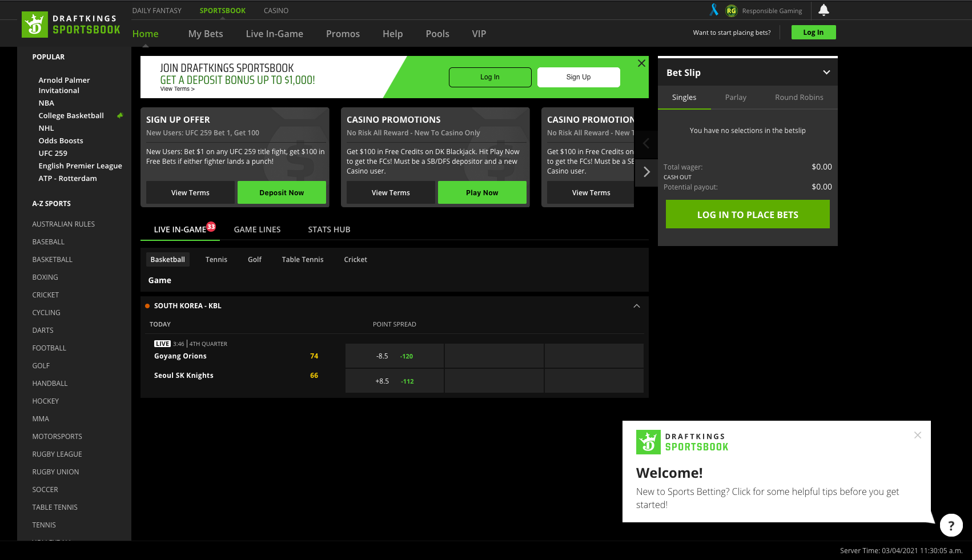Click View Terms on first Casino Promotions card
This screenshot has width=972, height=560.
tap(391, 192)
